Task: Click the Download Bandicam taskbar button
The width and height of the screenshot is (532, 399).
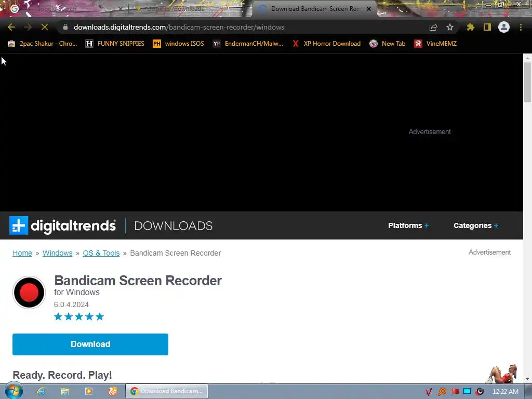Action: coord(167,391)
